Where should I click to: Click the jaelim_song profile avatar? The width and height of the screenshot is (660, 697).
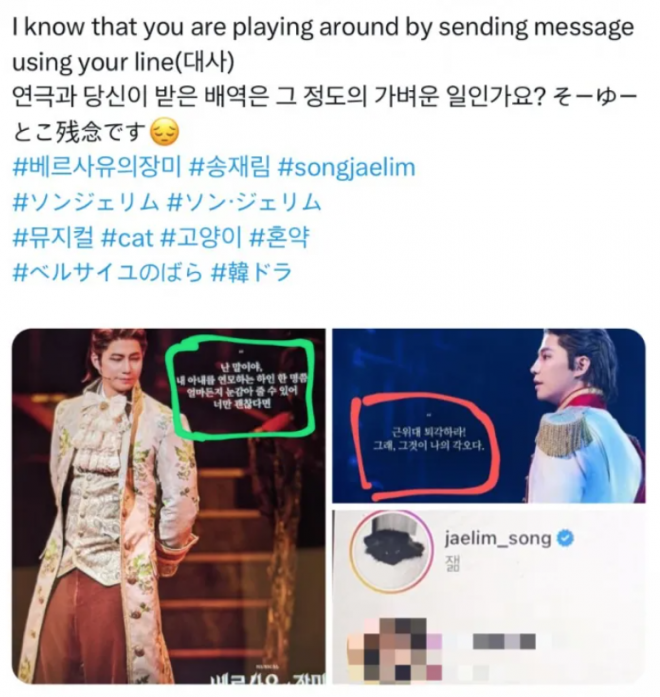(x=391, y=552)
